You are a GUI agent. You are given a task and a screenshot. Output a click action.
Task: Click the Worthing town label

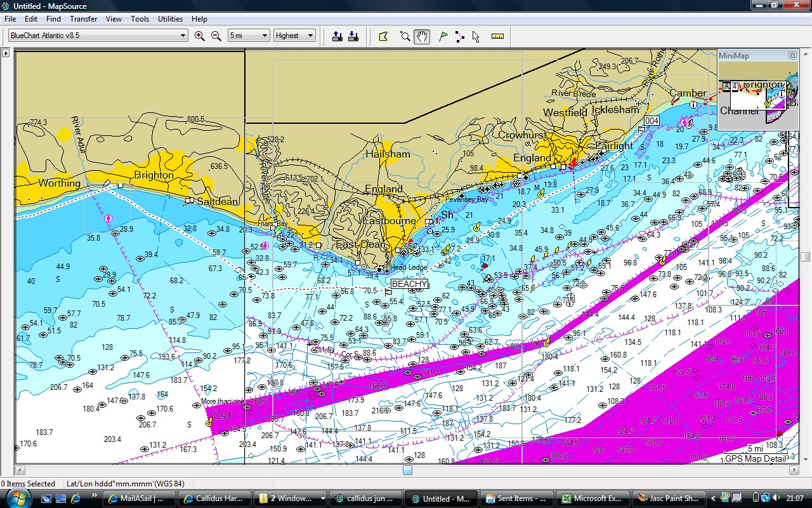pyautogui.click(x=59, y=184)
